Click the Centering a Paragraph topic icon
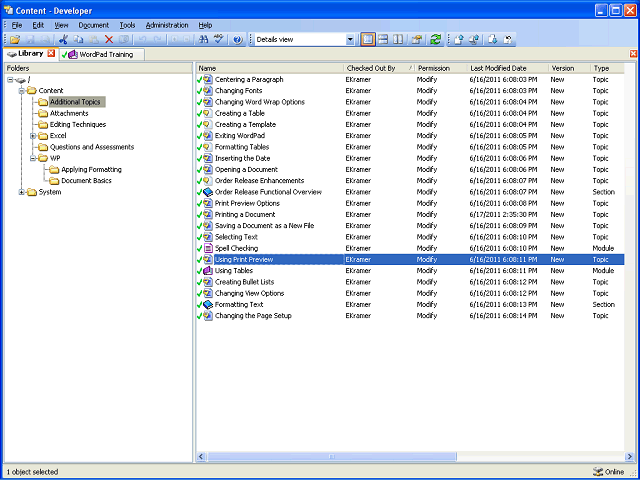The height and width of the screenshot is (480, 640). [208, 79]
